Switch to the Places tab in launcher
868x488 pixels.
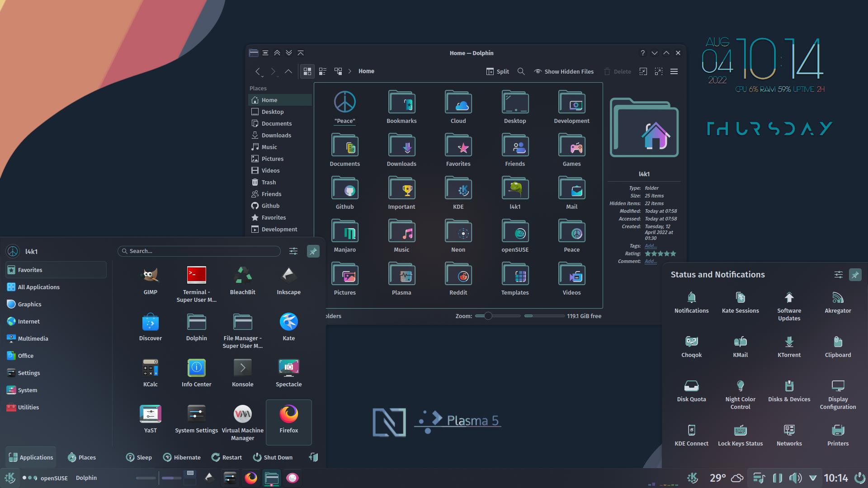tap(82, 457)
